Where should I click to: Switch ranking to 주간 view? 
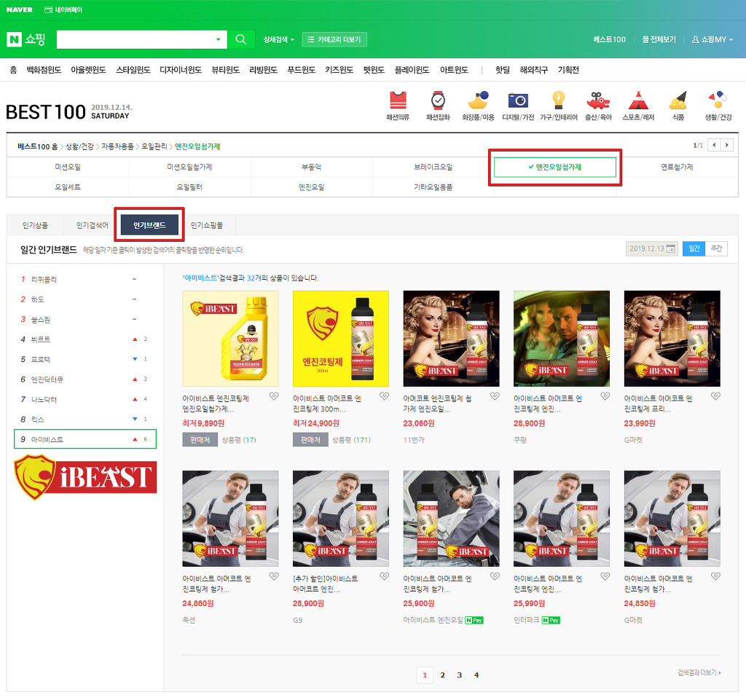(x=716, y=248)
